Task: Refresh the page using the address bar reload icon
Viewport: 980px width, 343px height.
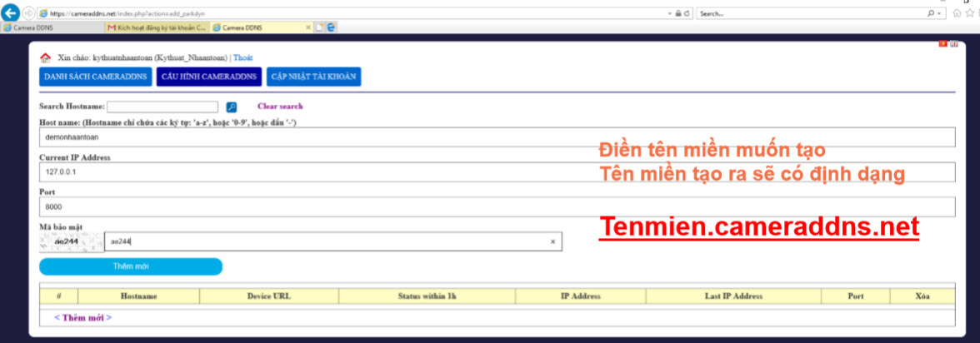Action: click(x=688, y=14)
